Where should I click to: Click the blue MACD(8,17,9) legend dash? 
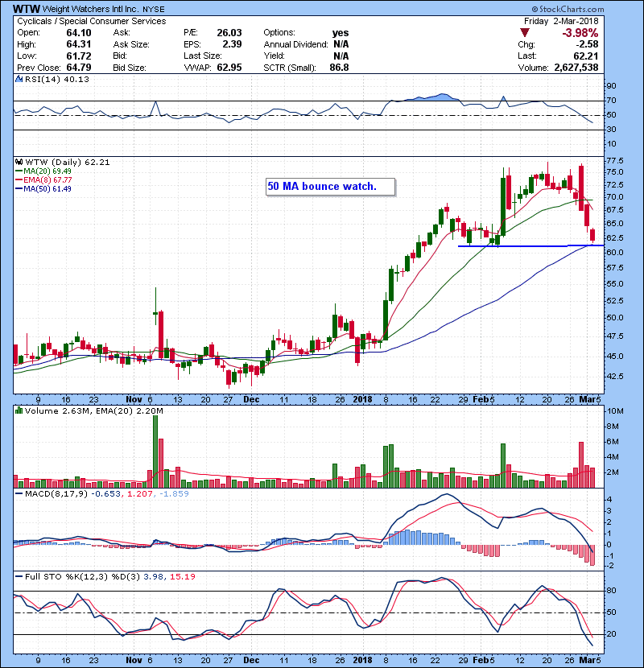(19, 494)
